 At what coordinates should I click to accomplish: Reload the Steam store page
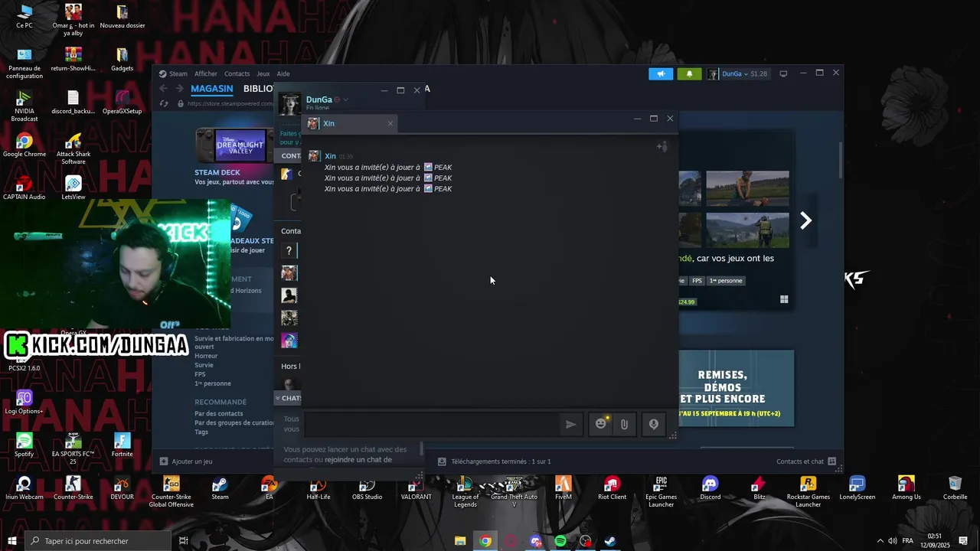coord(164,103)
